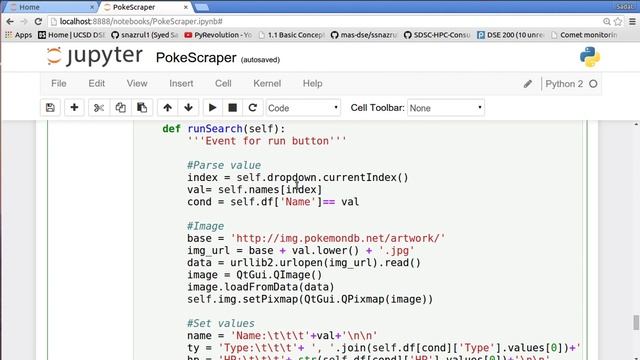Viewport: 640px width, 360px height.
Task: Click the 'img_url = base + val.lower()' line
Action: click(x=300, y=251)
